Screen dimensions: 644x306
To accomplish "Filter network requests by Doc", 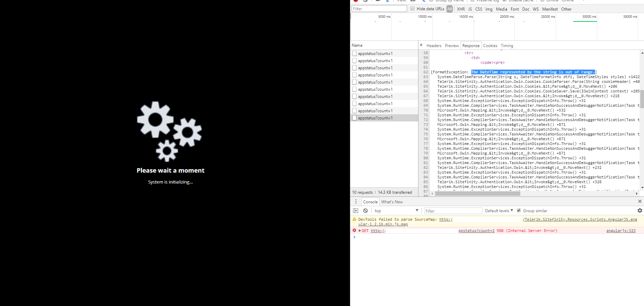I will (526, 9).
